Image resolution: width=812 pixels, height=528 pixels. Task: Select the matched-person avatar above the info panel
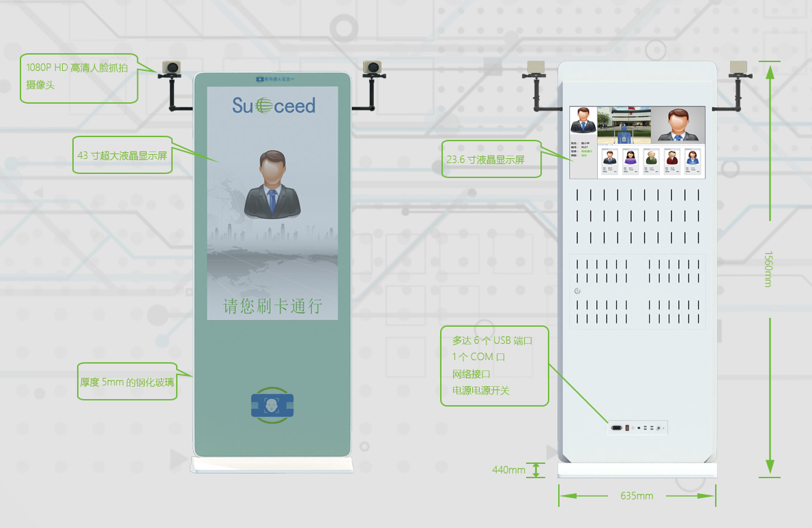583,121
